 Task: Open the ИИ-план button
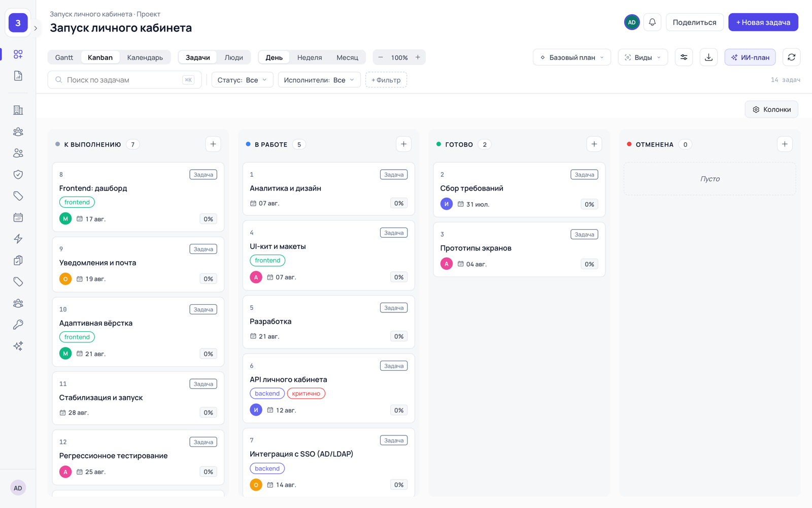[750, 57]
